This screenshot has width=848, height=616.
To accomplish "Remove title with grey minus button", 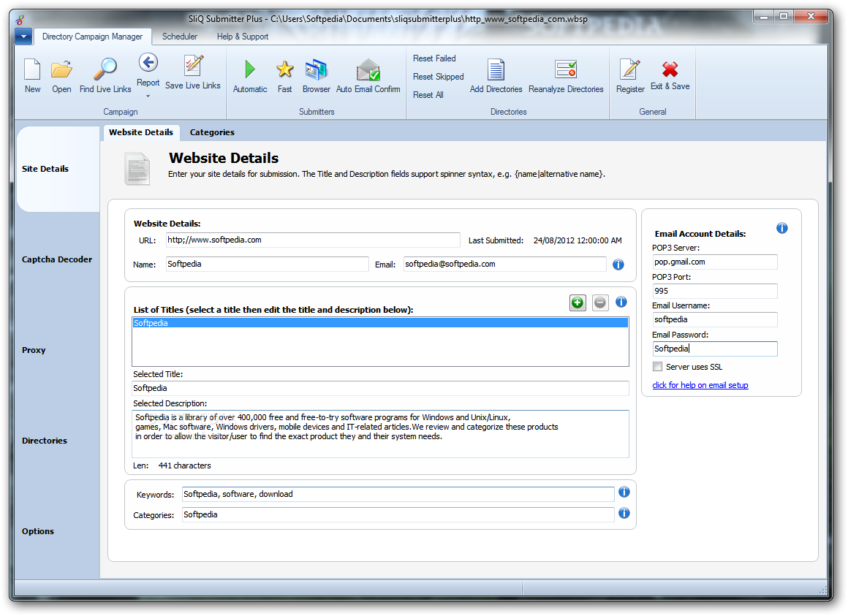I will pos(600,303).
